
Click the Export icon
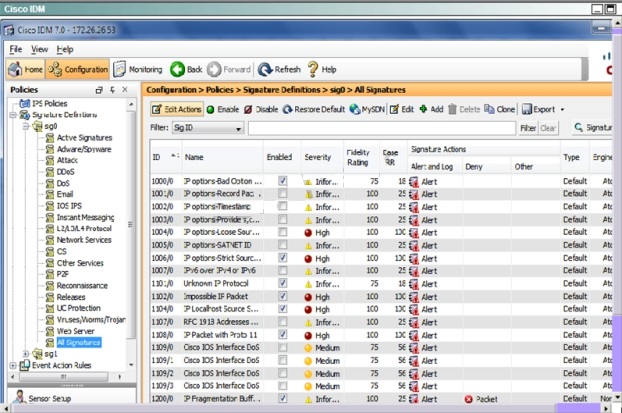click(526, 109)
